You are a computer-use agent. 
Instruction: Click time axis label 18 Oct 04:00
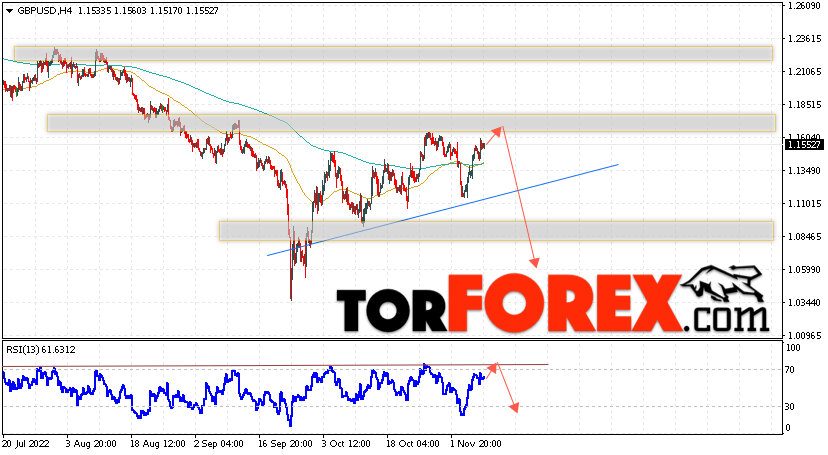(413, 443)
